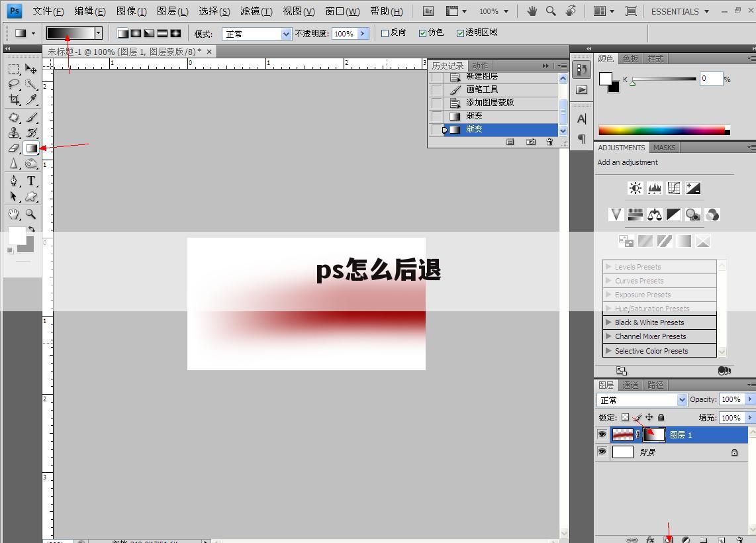756x543 pixels.
Task: Select the Eraser tool
Action: point(14,148)
